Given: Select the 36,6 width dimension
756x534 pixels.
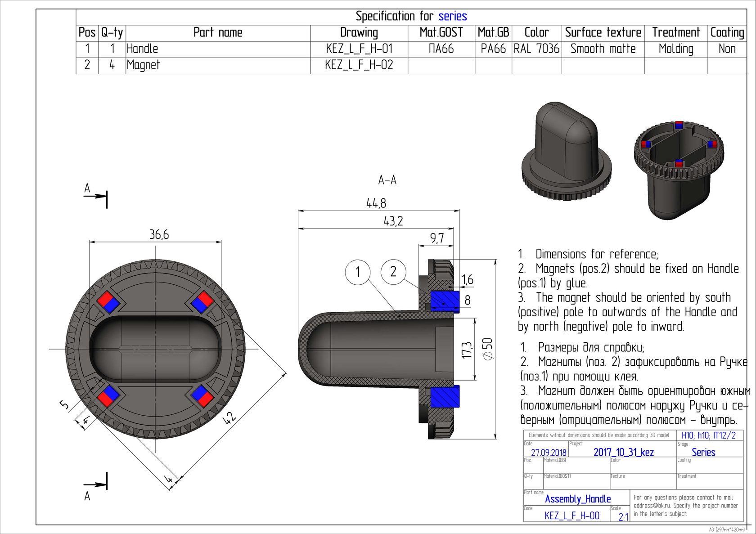Looking at the screenshot, I should pos(159,234).
